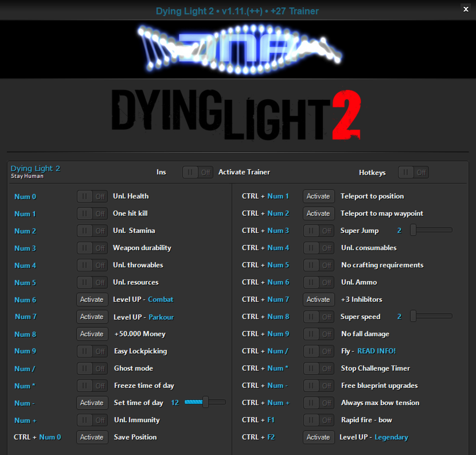Image resolution: width=476 pixels, height=455 pixels.
Task: Toggle Unl. consumables switch
Action: pyautogui.click(x=319, y=248)
